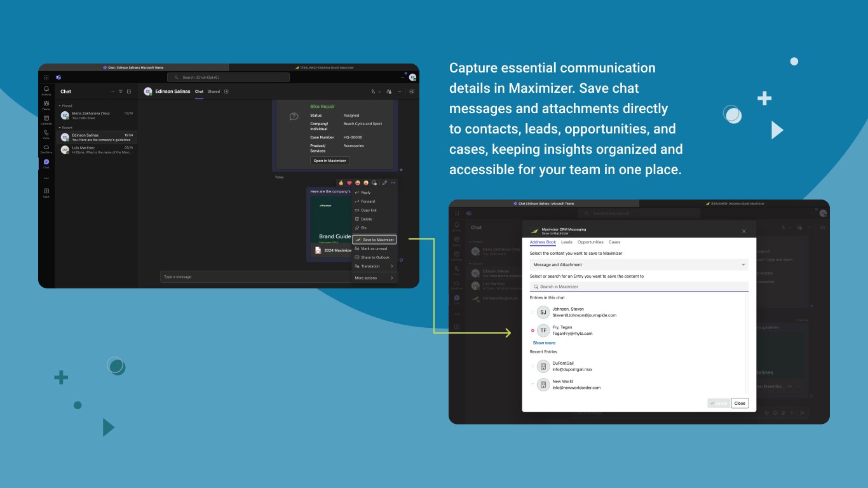This screenshot has width=868, height=488.
Task: Switch to the Leads tab
Action: click(x=567, y=242)
